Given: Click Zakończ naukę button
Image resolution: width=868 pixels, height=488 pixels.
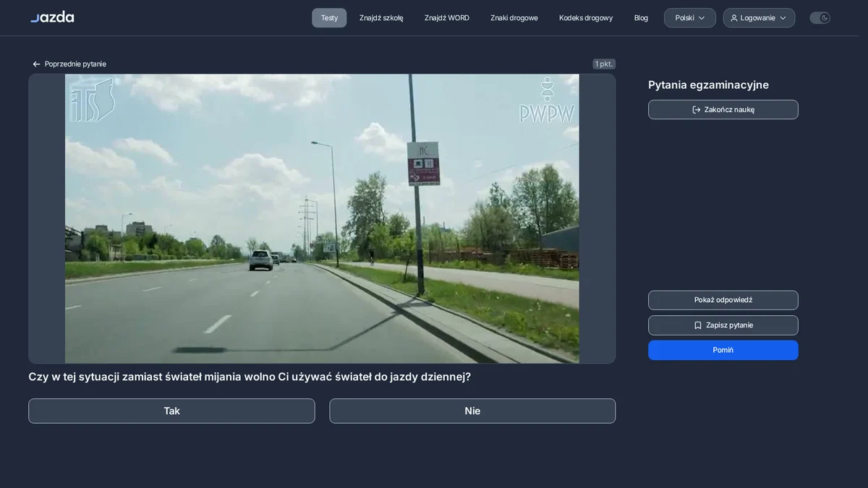Looking at the screenshot, I should [723, 110].
